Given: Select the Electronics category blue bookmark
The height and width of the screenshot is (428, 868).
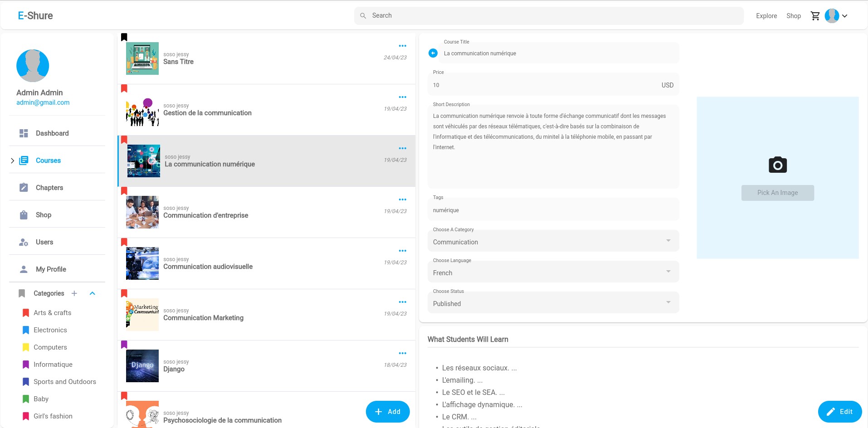Looking at the screenshot, I should point(26,330).
